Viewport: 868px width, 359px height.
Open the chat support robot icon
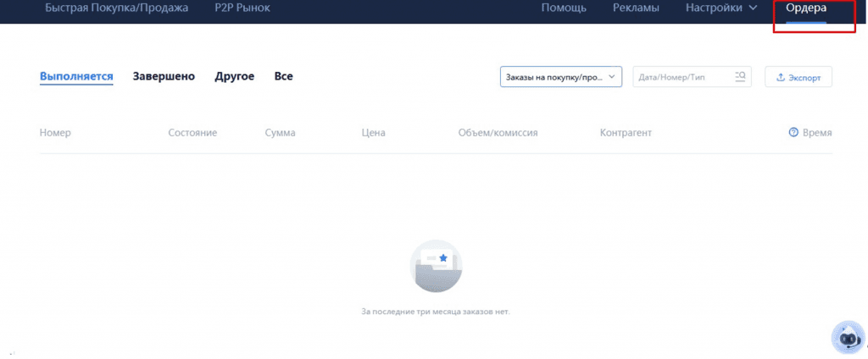(847, 338)
